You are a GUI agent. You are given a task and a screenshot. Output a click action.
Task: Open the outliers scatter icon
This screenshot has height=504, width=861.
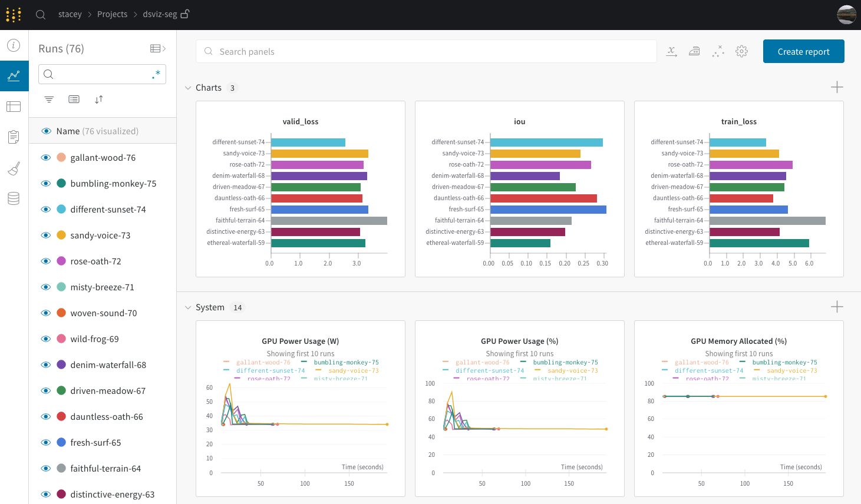tap(718, 51)
